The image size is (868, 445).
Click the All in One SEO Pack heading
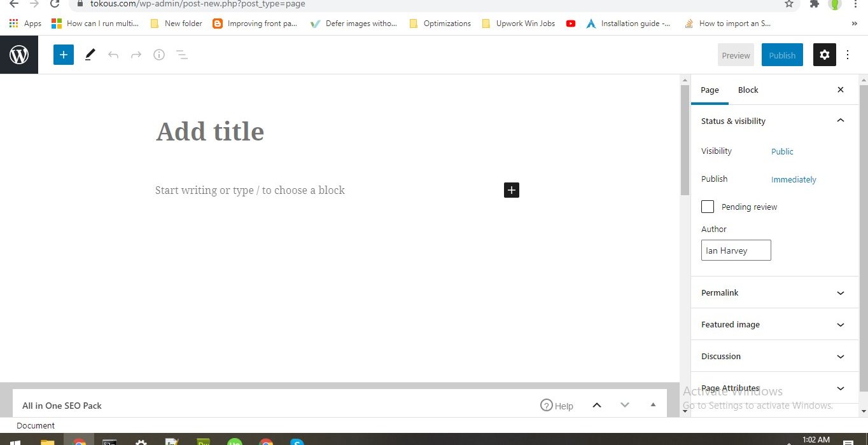(62, 406)
